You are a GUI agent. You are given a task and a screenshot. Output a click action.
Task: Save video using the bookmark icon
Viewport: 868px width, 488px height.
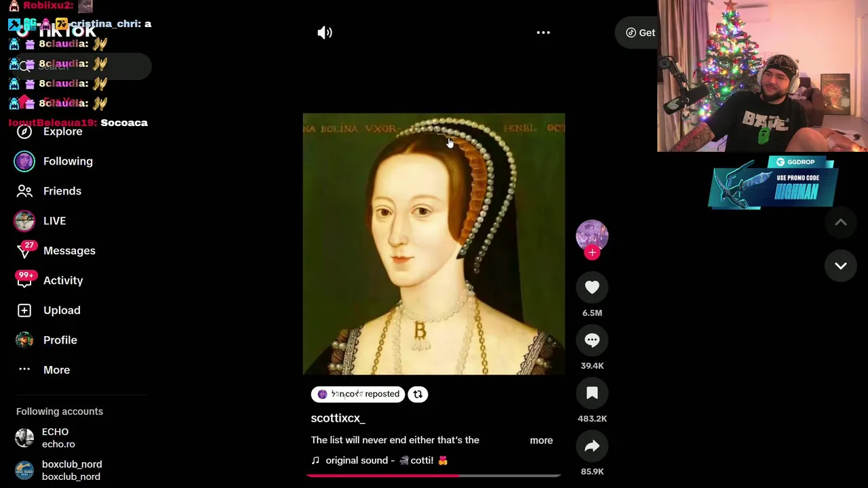coord(592,393)
